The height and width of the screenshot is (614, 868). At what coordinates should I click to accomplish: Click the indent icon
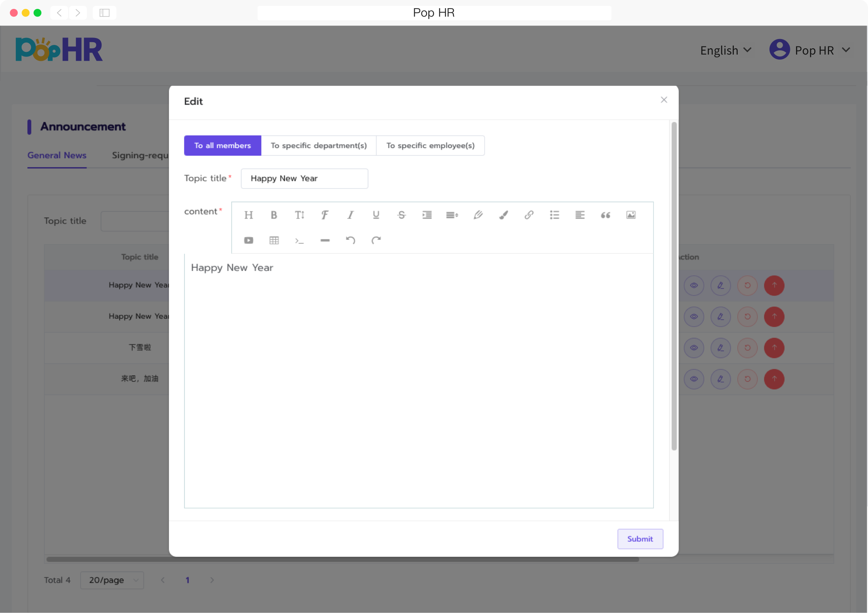click(427, 215)
